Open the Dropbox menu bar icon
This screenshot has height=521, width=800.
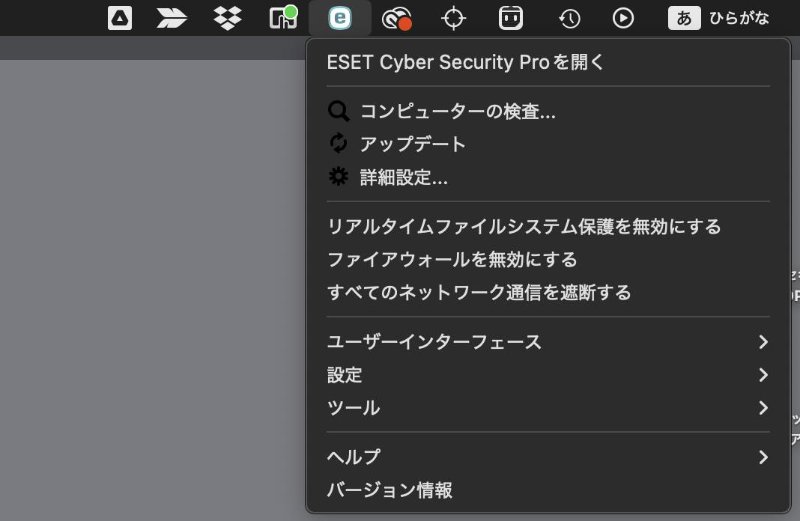point(228,18)
